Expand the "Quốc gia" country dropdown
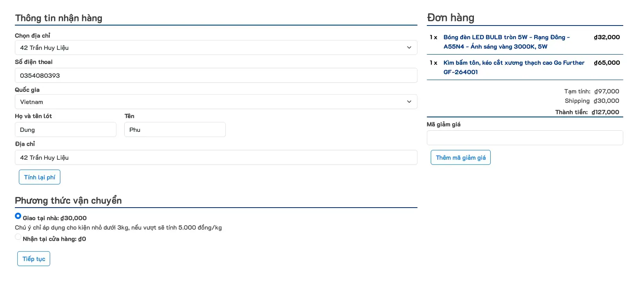The width and height of the screenshot is (644, 281). point(216,102)
